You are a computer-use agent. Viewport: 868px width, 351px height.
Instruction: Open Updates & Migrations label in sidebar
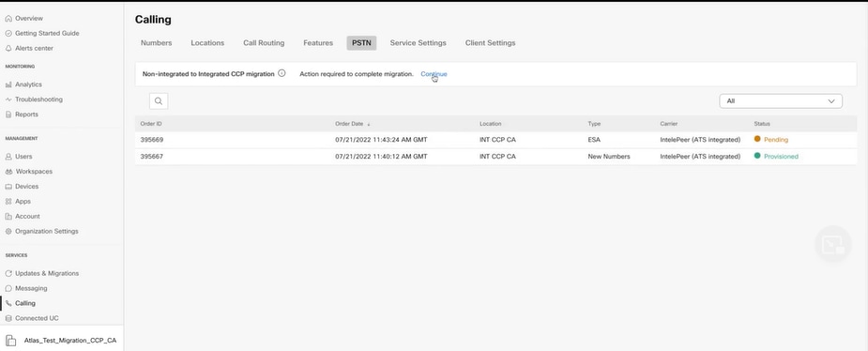point(47,273)
